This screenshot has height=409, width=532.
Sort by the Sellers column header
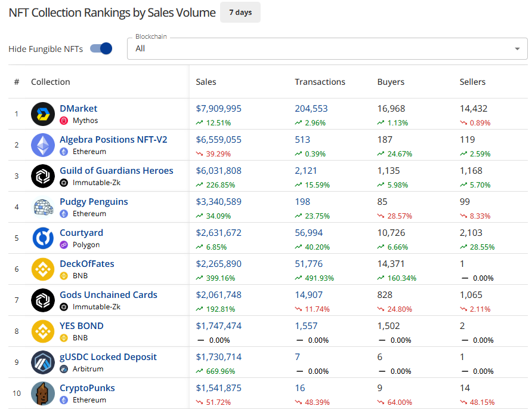coord(472,82)
